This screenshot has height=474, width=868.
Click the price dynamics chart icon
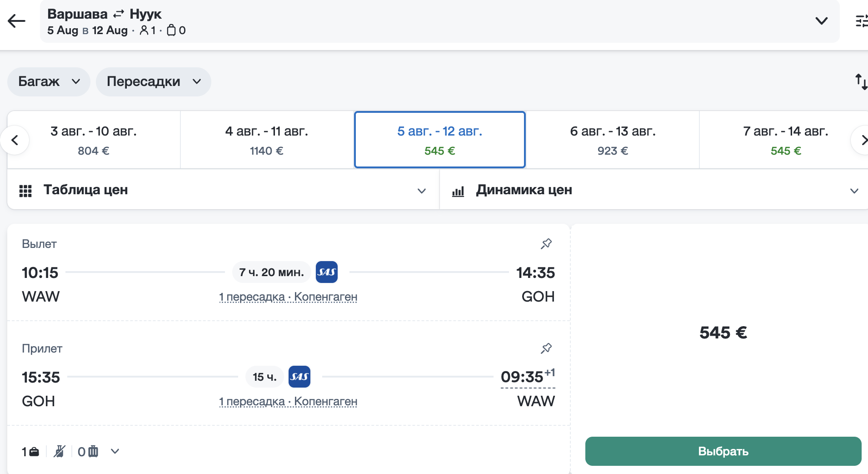click(x=458, y=191)
